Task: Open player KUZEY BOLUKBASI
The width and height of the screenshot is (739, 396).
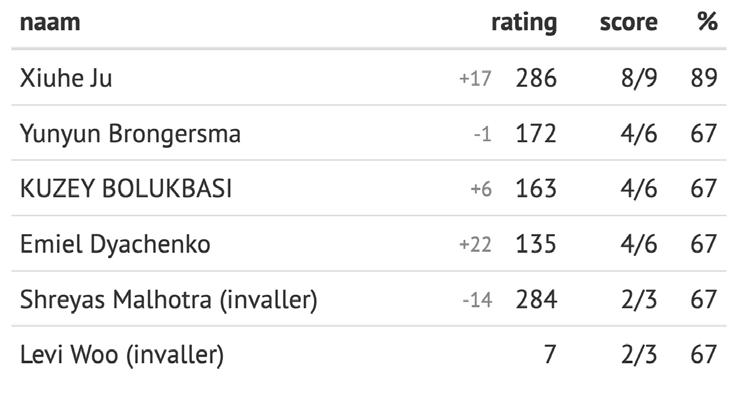Action: tap(126, 189)
